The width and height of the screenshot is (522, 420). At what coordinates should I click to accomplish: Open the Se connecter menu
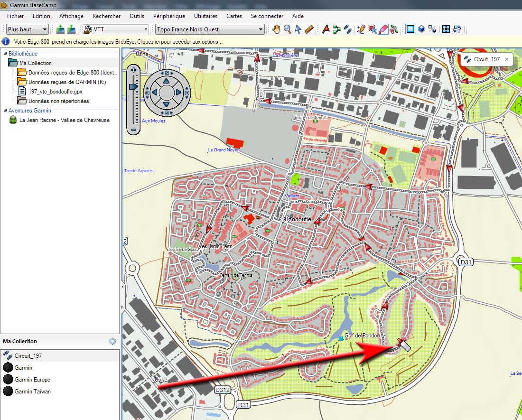point(267,16)
